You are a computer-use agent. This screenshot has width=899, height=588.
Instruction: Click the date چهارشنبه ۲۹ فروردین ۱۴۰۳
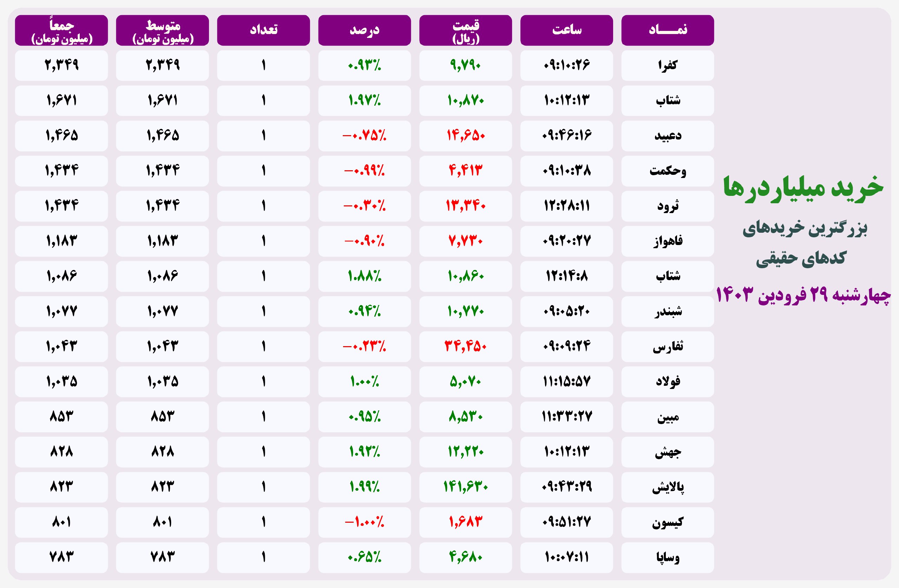(x=803, y=295)
